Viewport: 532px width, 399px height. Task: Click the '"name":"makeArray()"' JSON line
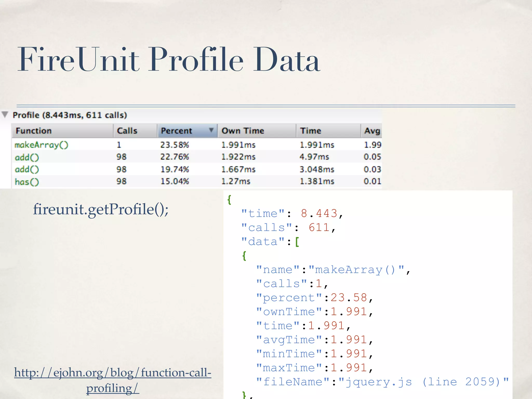[x=333, y=270]
